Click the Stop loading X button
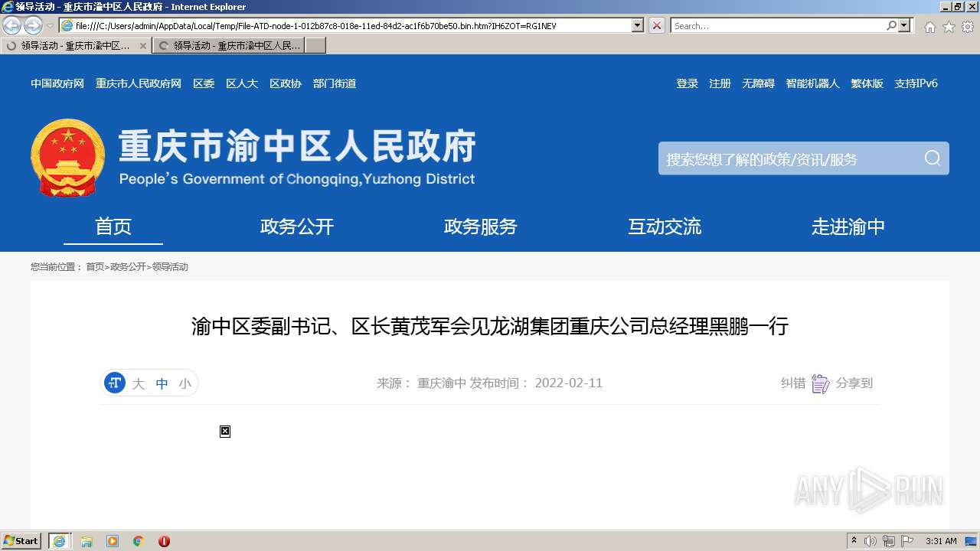The height and width of the screenshot is (551, 980). 657,25
